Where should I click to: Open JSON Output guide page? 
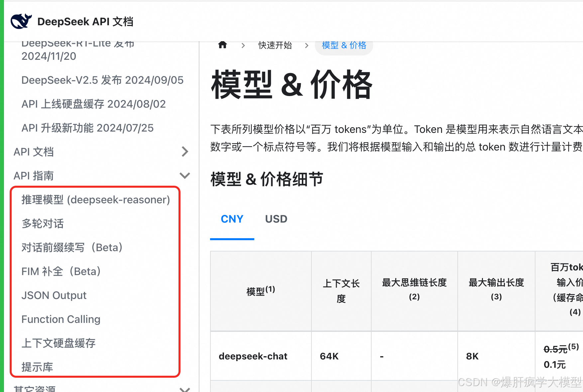(x=54, y=295)
